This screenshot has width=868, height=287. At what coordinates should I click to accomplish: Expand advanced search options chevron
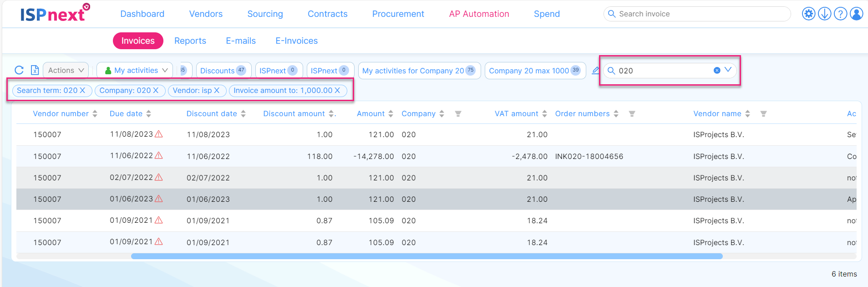tap(728, 70)
